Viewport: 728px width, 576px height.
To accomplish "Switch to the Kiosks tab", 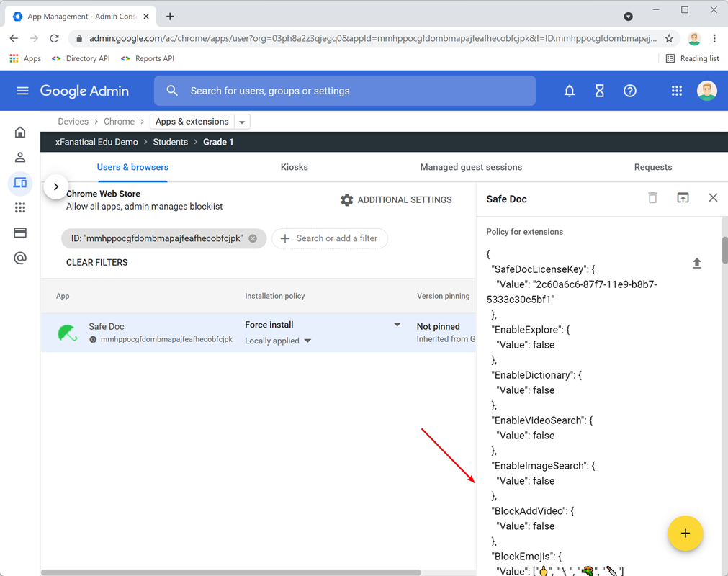I will coord(294,167).
